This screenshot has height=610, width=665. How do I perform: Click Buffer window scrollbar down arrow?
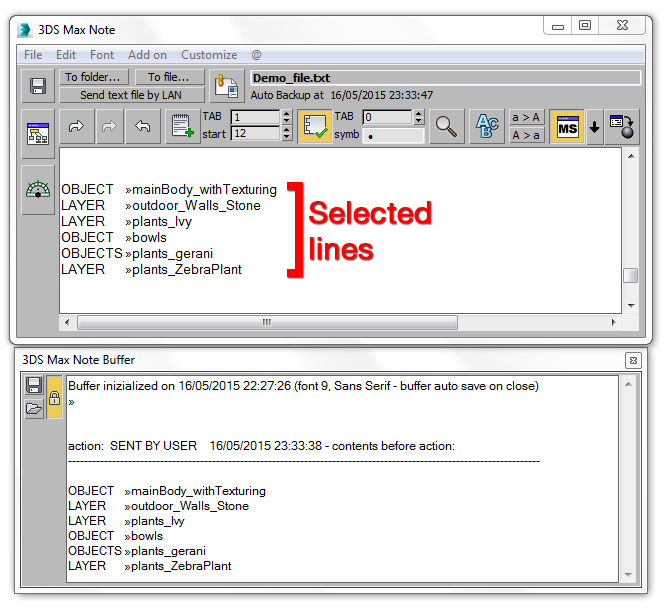coord(629,575)
